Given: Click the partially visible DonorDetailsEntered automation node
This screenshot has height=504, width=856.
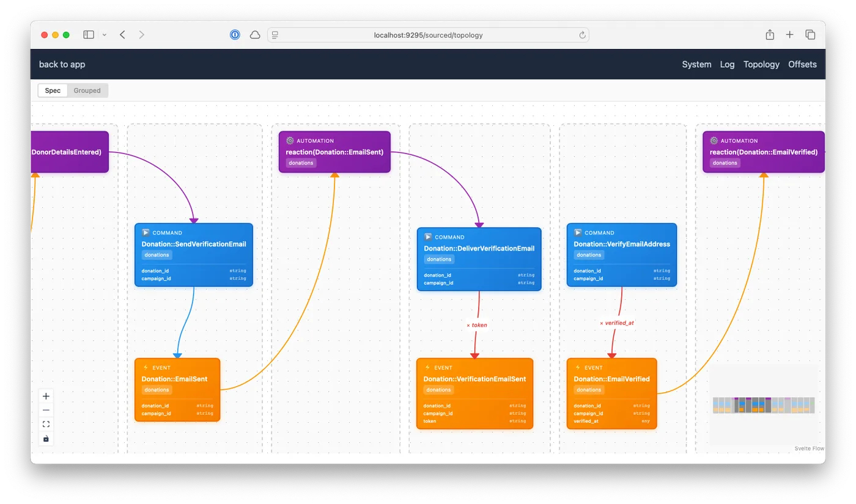Looking at the screenshot, I should click(x=70, y=152).
